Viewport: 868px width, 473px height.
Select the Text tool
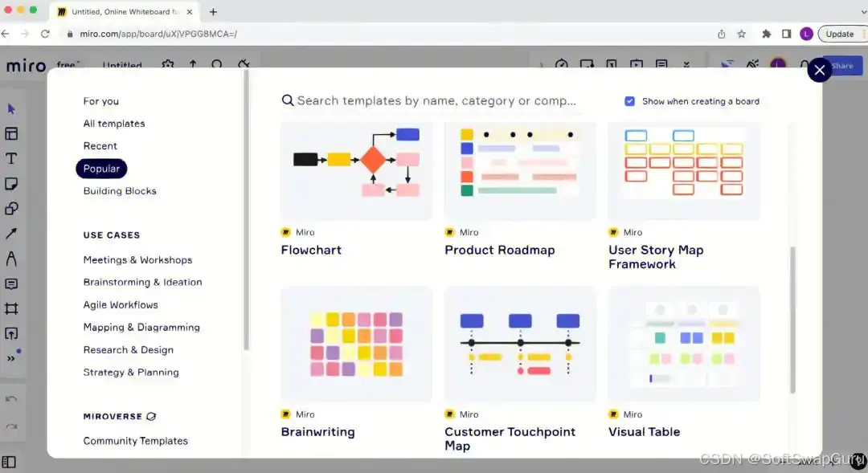[x=11, y=159]
